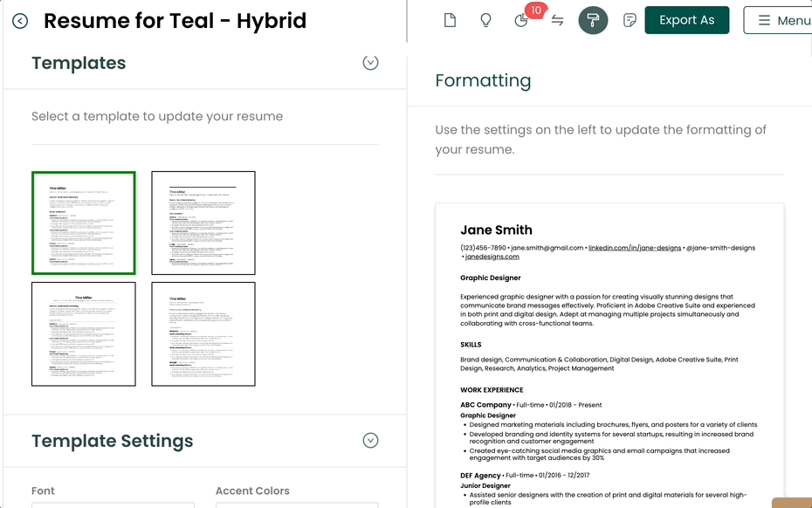
Task: Open the Font selection dropdown
Action: [x=114, y=505]
